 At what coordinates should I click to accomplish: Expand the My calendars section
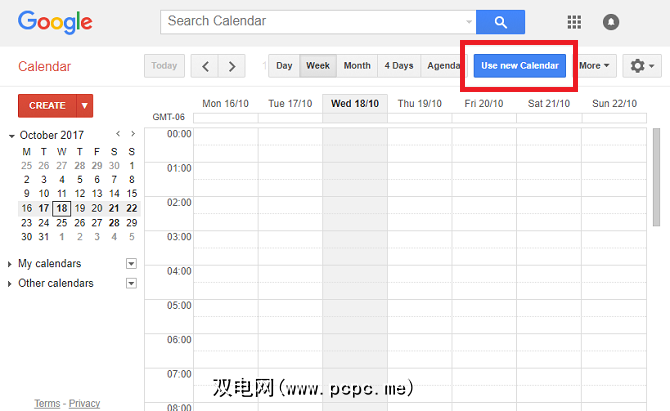click(10, 264)
